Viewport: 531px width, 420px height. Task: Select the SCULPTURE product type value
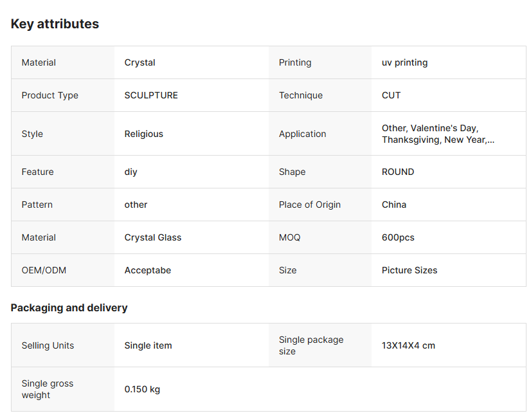[x=151, y=95]
